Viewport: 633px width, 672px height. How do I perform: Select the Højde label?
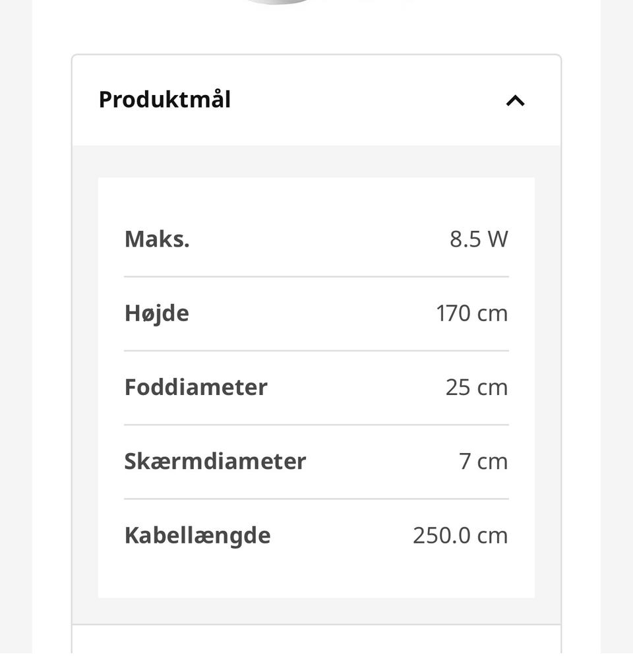pos(156,314)
